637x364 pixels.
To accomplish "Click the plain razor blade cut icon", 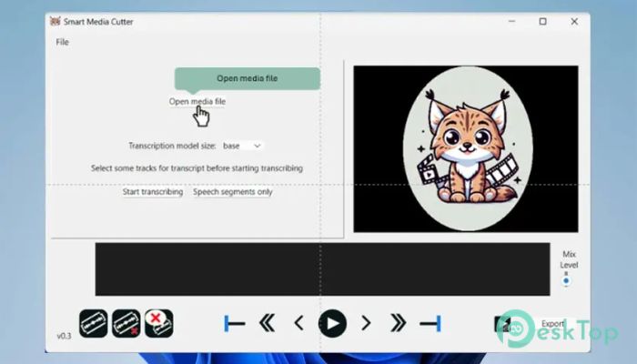I will [94, 323].
